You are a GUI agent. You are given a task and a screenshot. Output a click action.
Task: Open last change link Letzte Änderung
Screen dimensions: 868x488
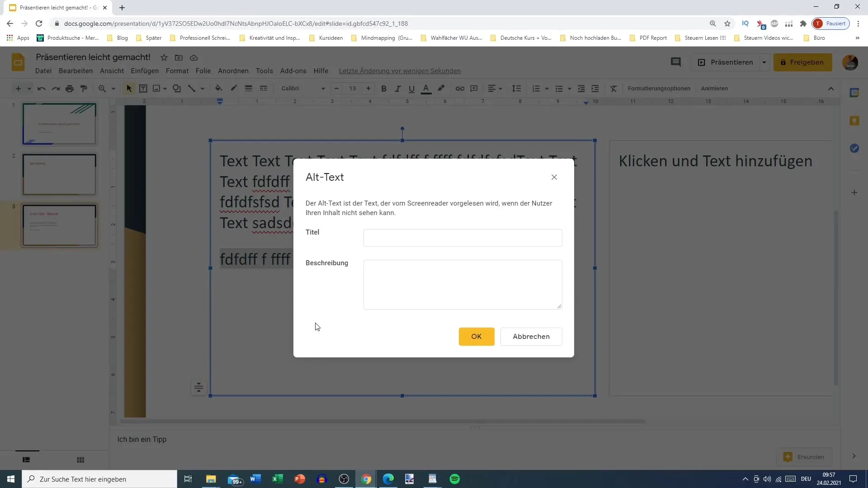400,71
